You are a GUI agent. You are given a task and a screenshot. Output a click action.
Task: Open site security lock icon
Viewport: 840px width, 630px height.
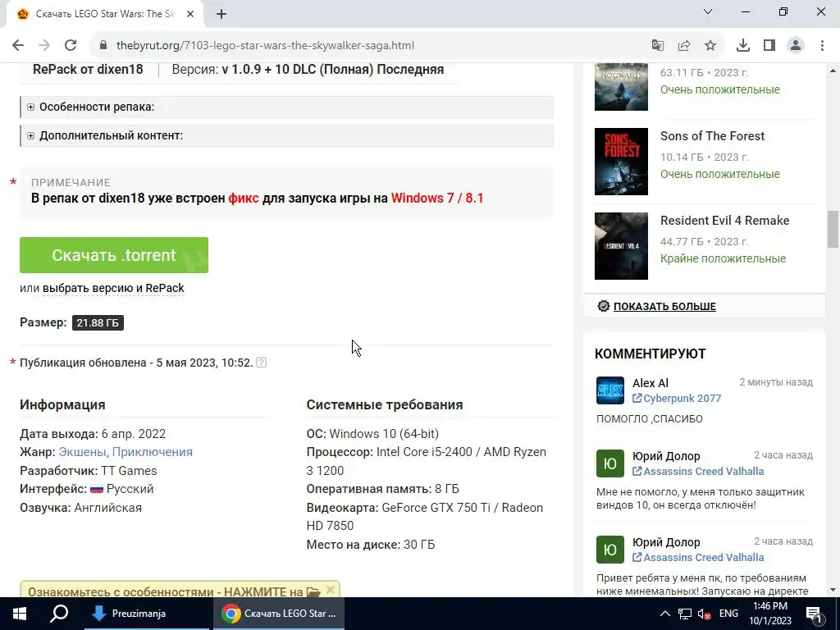(103, 46)
